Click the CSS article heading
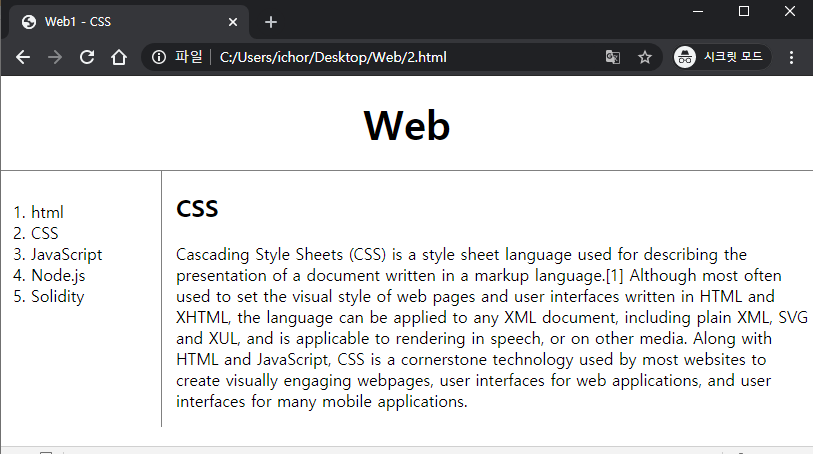This screenshot has width=813, height=454. point(197,209)
